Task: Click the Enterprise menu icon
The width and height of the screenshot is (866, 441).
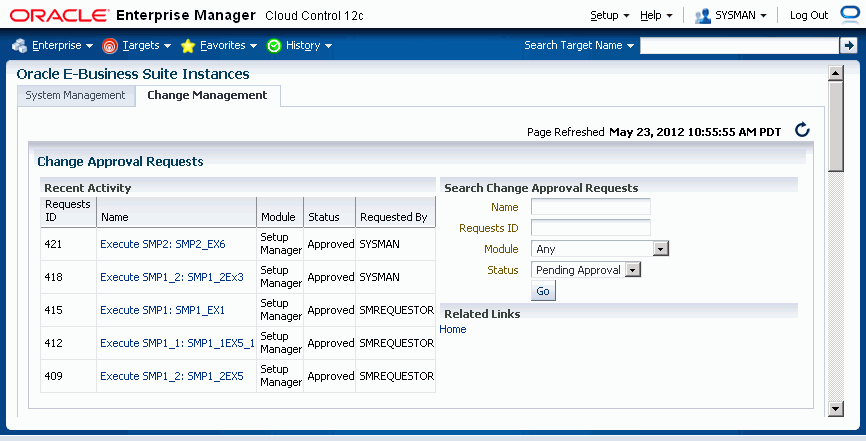Action: tap(20, 46)
